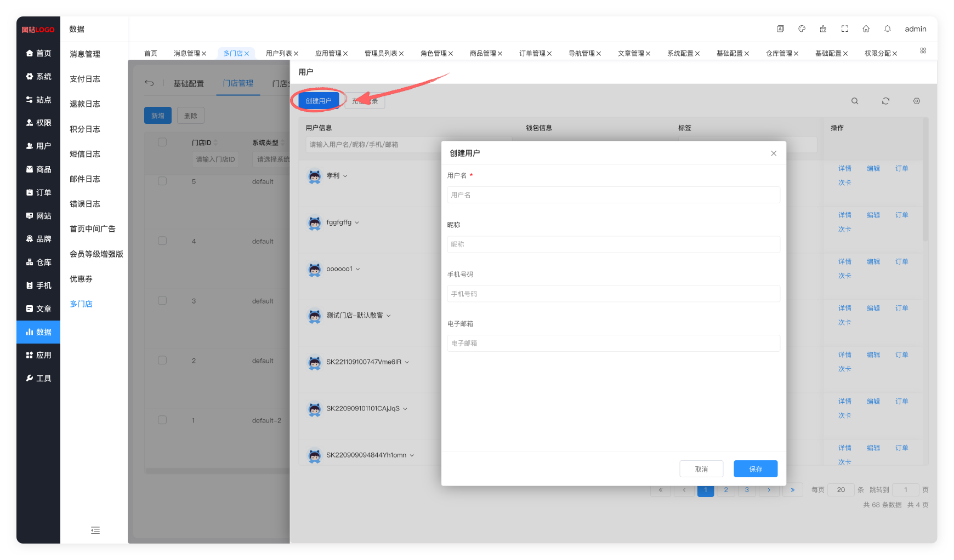Open the theme palette icon

point(802,29)
